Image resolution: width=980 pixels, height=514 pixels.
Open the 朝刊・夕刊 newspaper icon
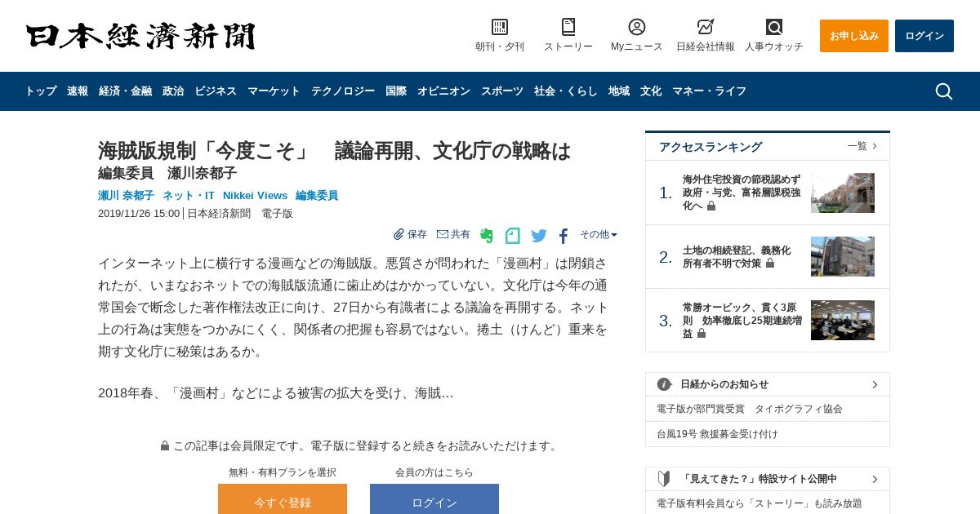500,27
